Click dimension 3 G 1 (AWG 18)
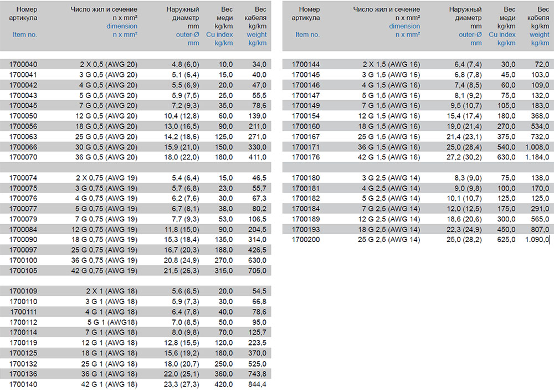Image resolution: width=554 pixels, height=392 pixels. (112, 302)
